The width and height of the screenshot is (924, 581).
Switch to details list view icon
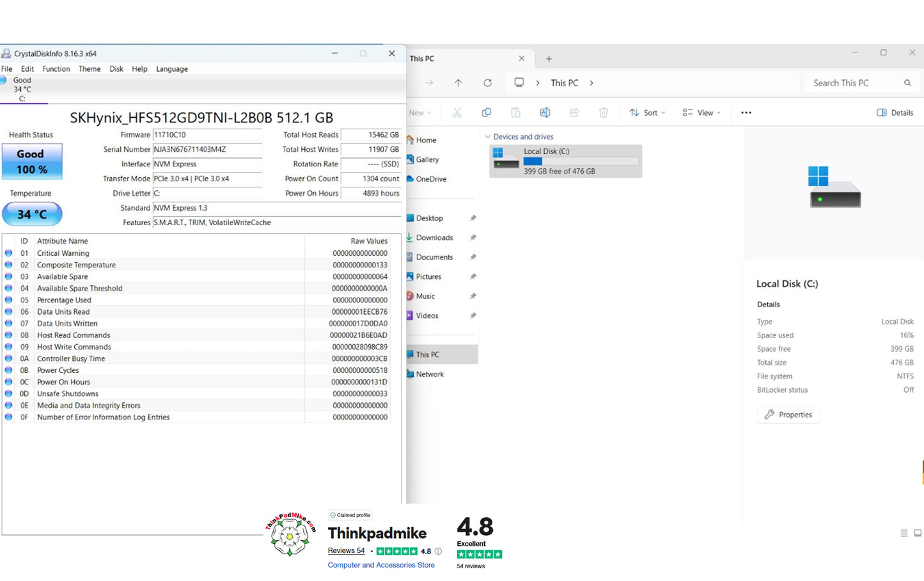pos(904,533)
